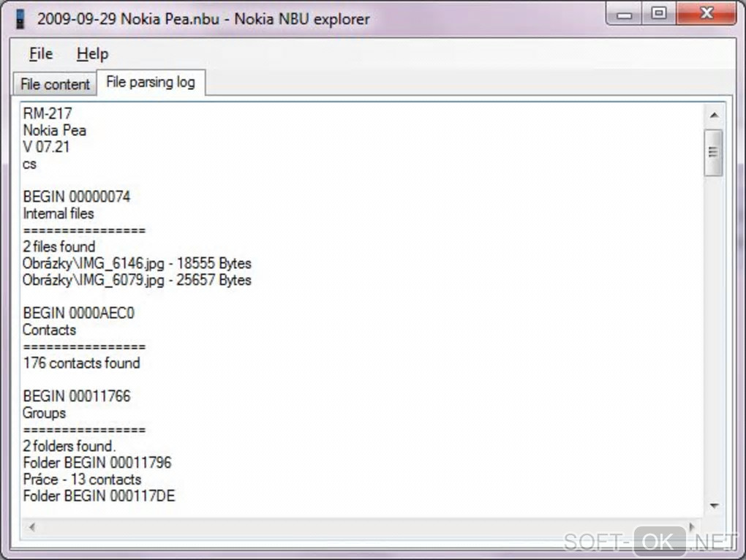Click the 'Folder BEGIN 00011796' line
Viewport: 746px width, 560px height.
point(97,463)
